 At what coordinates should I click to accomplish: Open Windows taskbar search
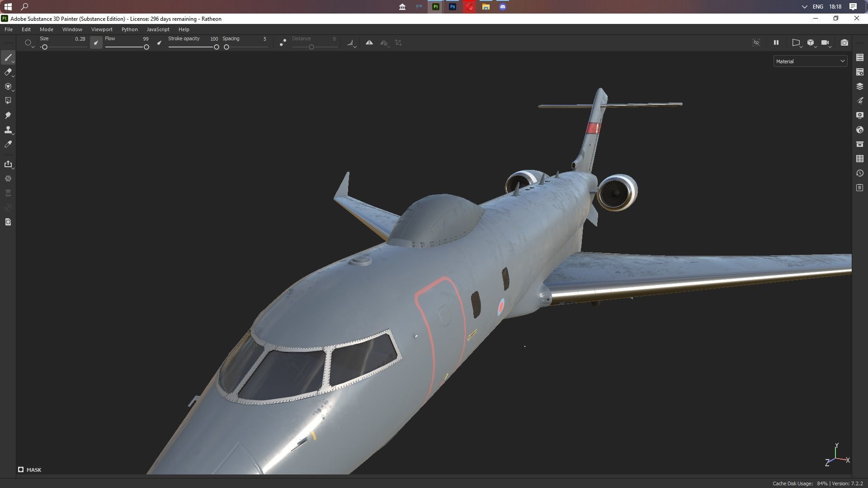(x=25, y=6)
